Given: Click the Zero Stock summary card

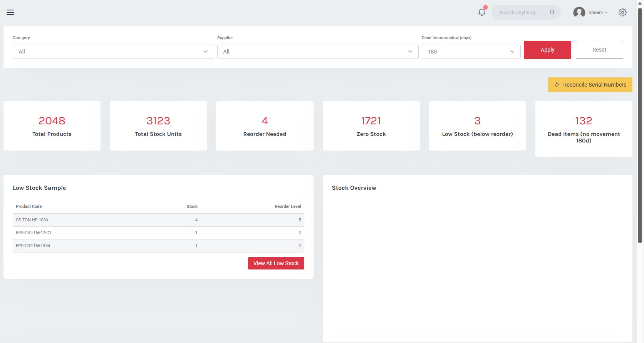Looking at the screenshot, I should 371,126.
